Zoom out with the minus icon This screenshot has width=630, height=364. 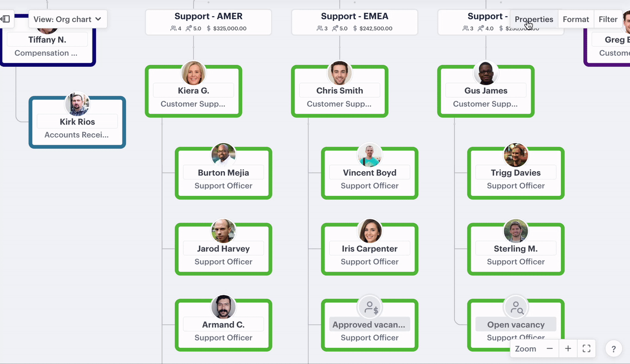coord(550,349)
